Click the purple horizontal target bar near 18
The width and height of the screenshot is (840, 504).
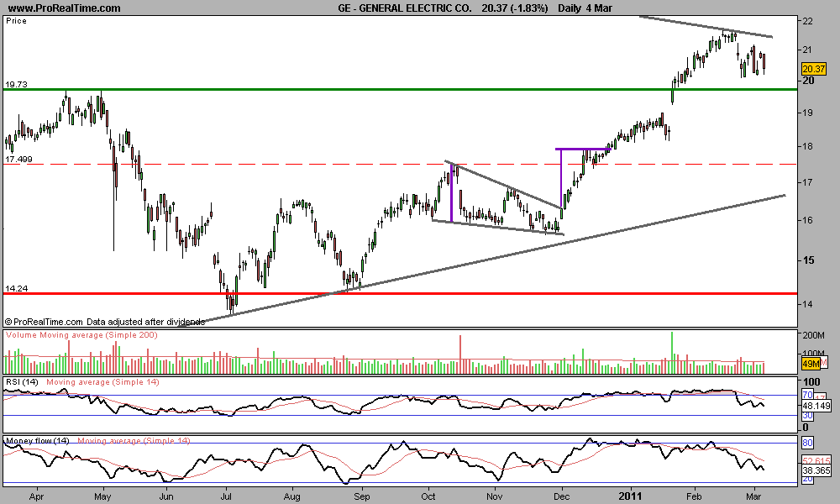(583, 149)
